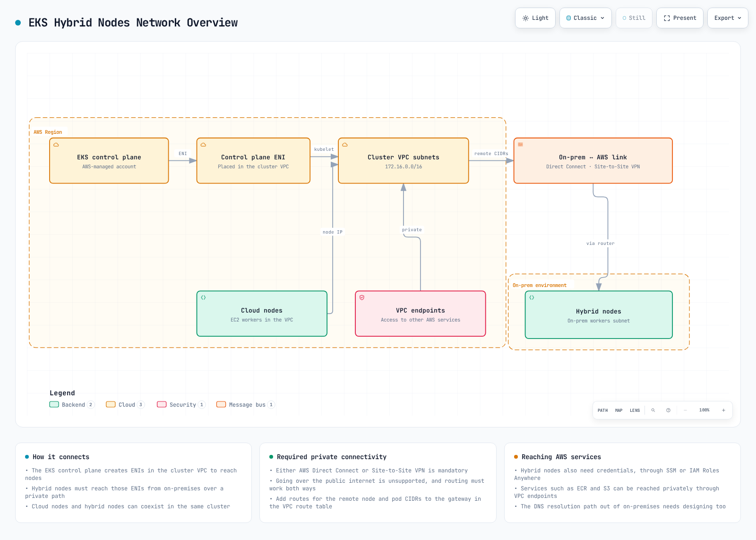Image resolution: width=756 pixels, height=540 pixels.
Task: Zoom out with the minus button
Action: point(686,410)
